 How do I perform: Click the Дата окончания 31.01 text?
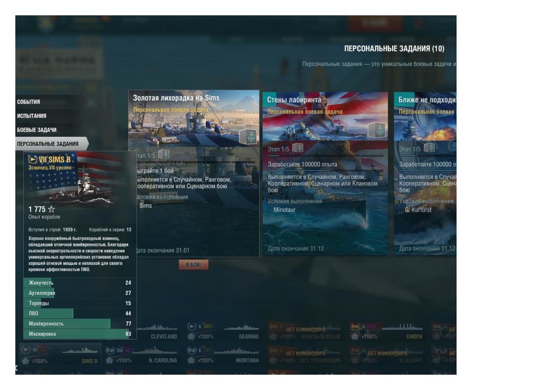(x=163, y=251)
